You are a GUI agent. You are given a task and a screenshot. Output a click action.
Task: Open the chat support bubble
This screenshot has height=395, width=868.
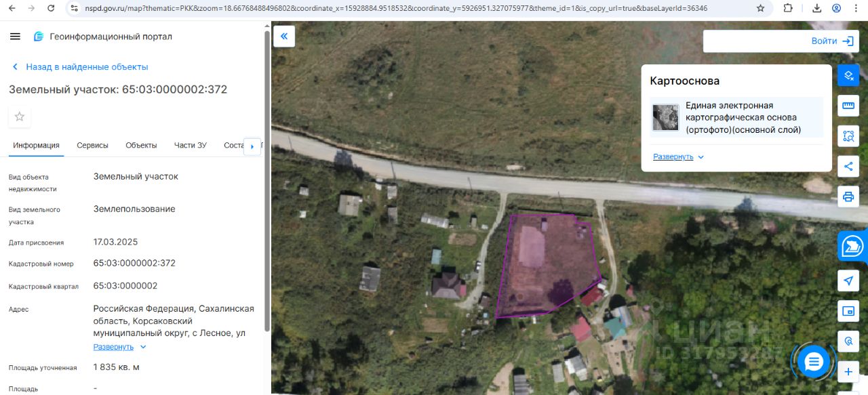click(814, 362)
